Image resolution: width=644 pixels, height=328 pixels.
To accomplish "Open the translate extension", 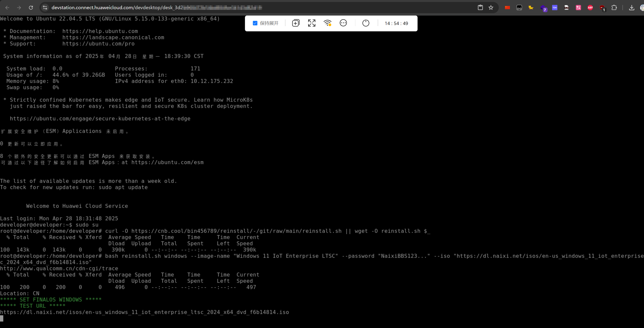I will tap(578, 7).
